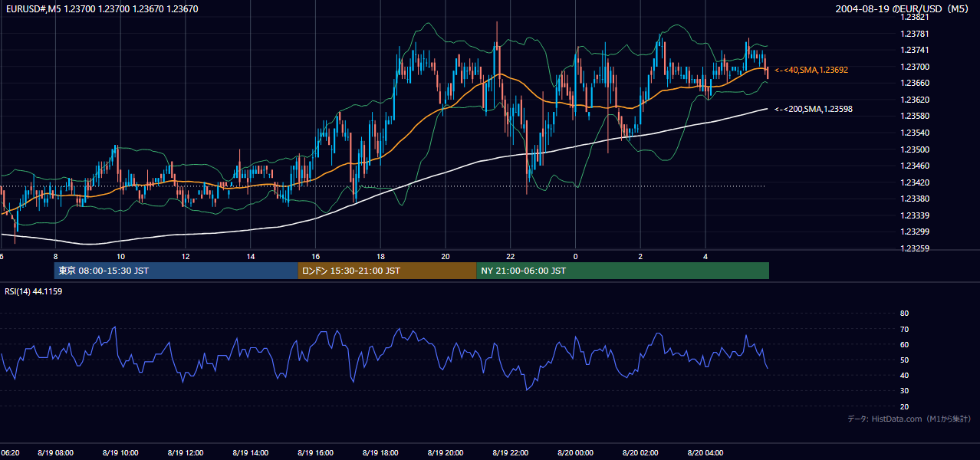Viewport: 980px width, 460px height.
Task: Click price axis value 1.23741
Action: point(914,50)
